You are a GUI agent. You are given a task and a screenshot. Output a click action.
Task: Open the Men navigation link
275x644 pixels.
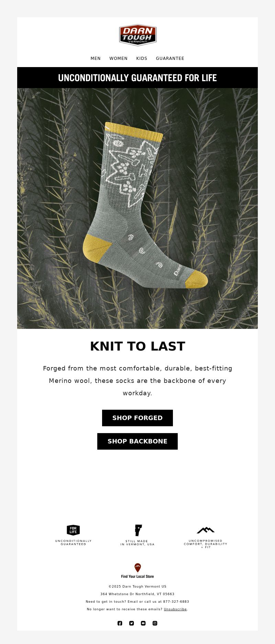pyautogui.click(x=96, y=58)
